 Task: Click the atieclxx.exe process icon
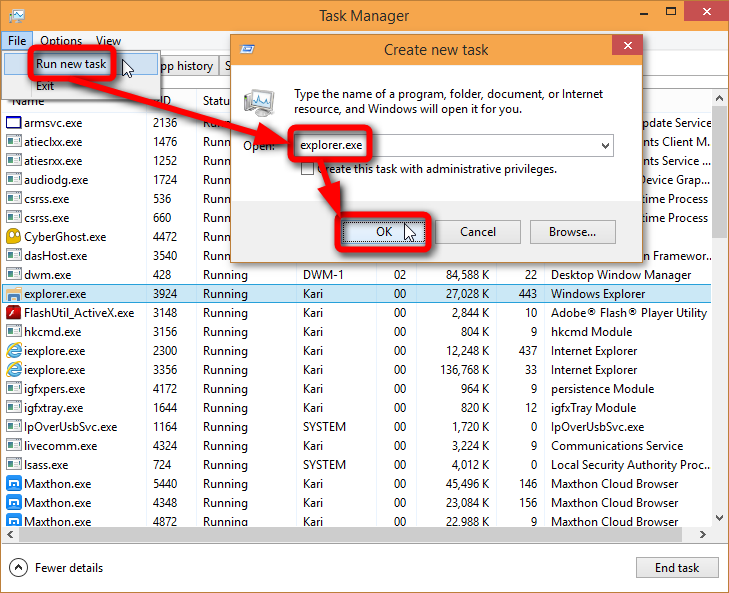pos(13,141)
